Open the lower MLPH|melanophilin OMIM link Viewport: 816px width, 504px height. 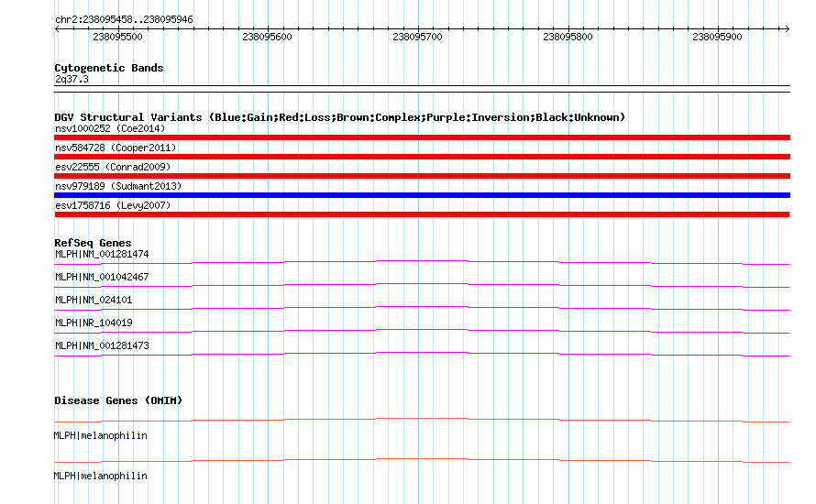101,476
